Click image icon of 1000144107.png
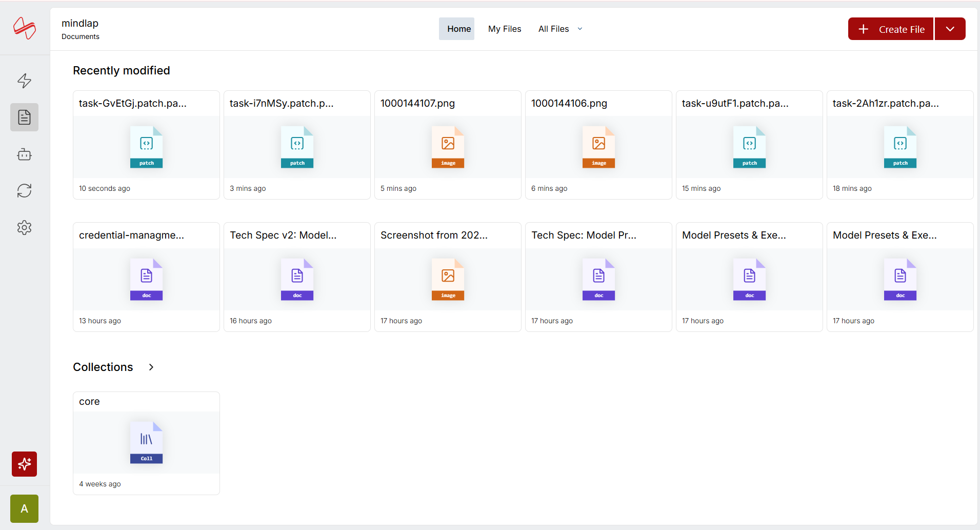 448,147
